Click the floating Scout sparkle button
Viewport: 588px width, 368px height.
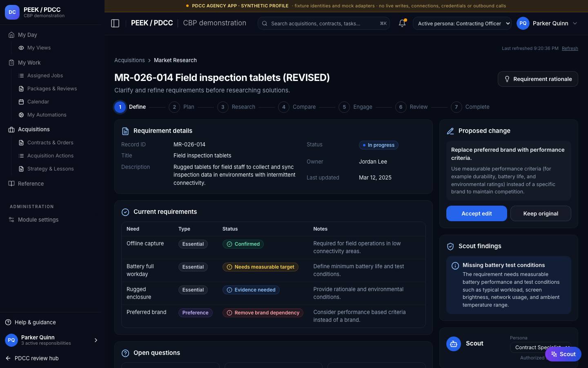click(563, 354)
